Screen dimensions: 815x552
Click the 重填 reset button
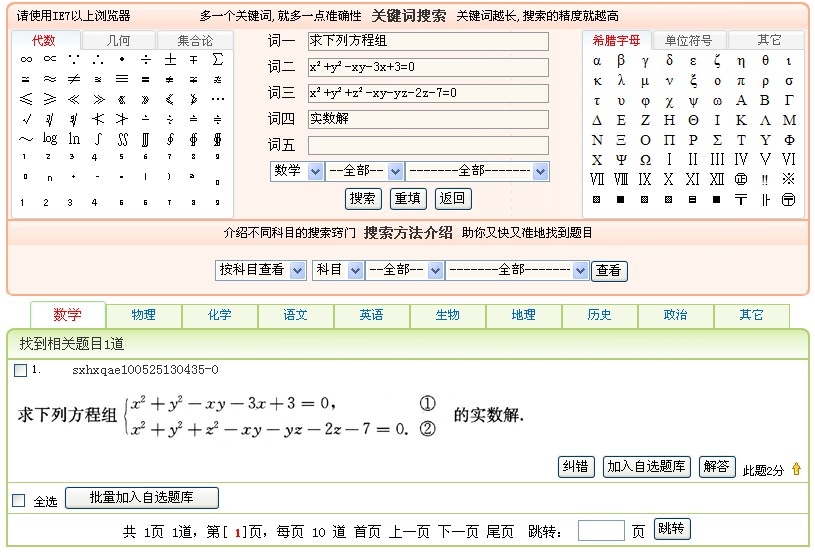(x=408, y=199)
